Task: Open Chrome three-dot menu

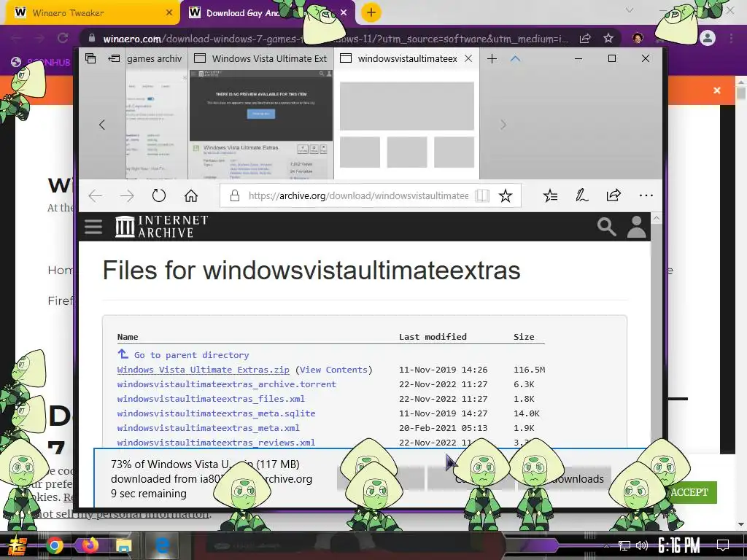Action: (x=731, y=38)
